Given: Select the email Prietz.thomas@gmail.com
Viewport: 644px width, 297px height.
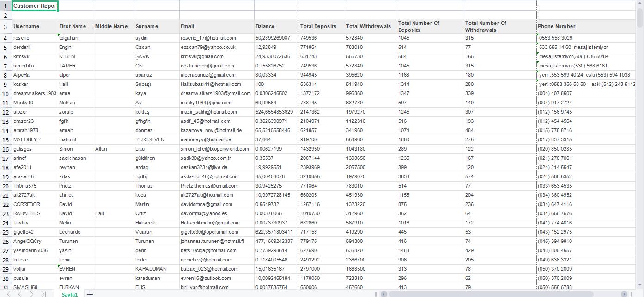Looking at the screenshot, I should (x=217, y=186).
